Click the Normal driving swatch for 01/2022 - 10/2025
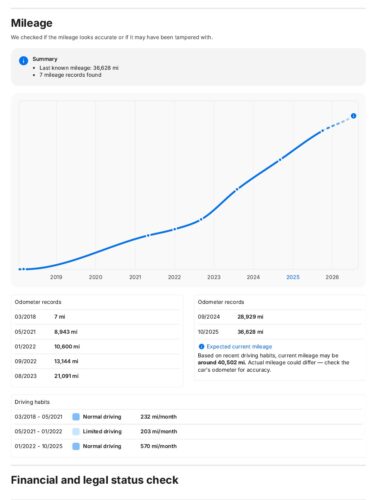This screenshot has width=376, height=500. [76, 446]
